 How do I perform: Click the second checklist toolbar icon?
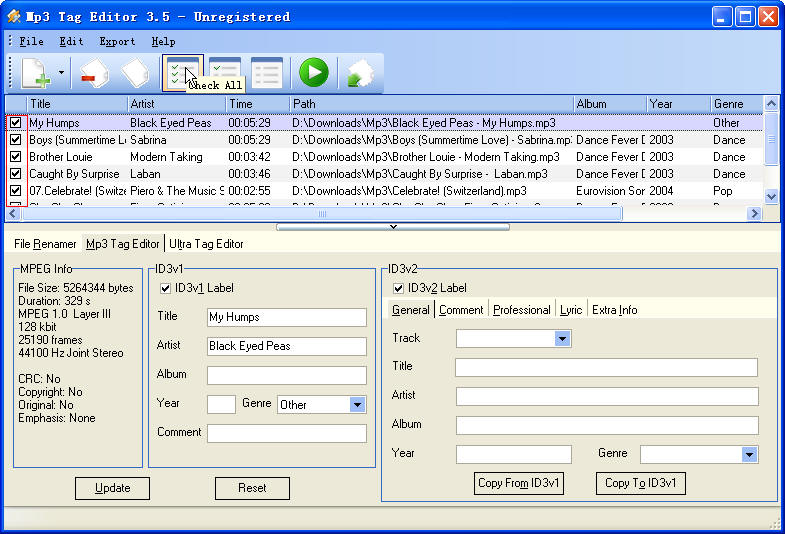225,73
